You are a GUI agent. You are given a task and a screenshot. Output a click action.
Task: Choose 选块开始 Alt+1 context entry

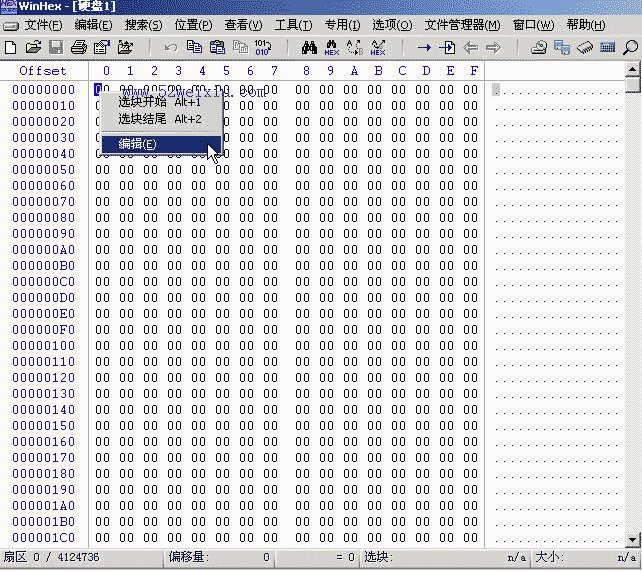161,102
